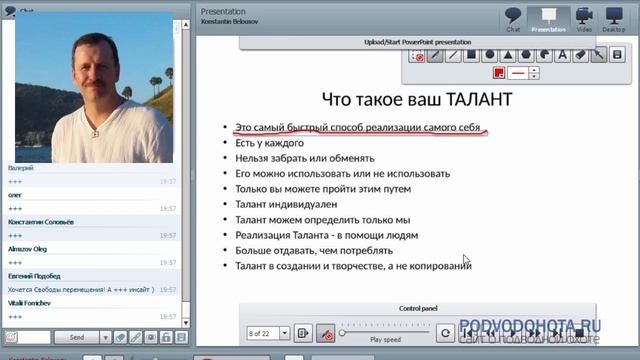This screenshot has height=360, width=640.
Task: Select chat user name 'Валерий'
Action: [21, 168]
